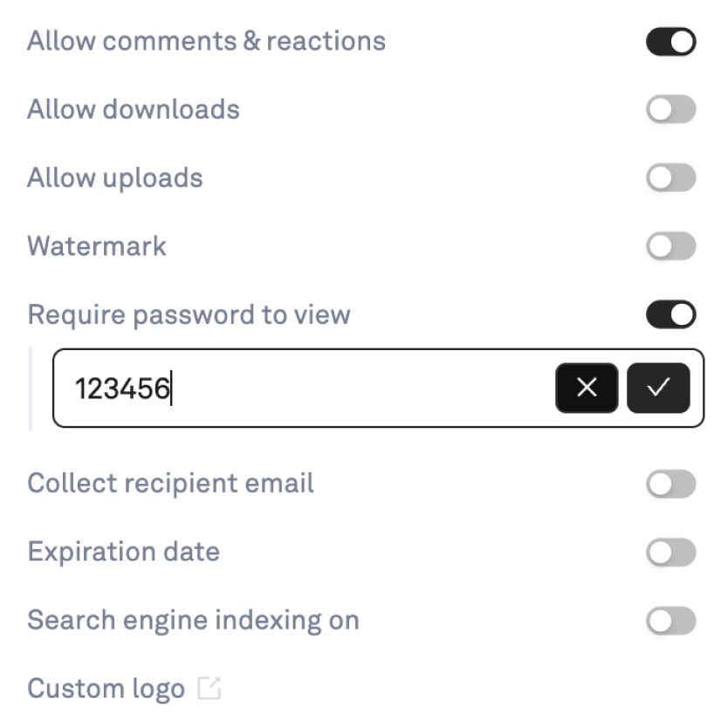Open the Custom logo link
The height and width of the screenshot is (723, 728).
(106, 689)
